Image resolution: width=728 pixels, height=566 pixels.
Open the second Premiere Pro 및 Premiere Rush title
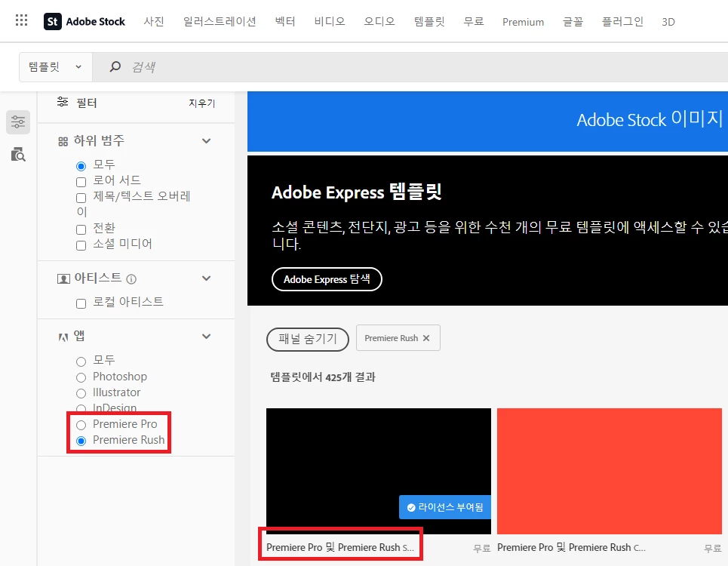(x=571, y=547)
